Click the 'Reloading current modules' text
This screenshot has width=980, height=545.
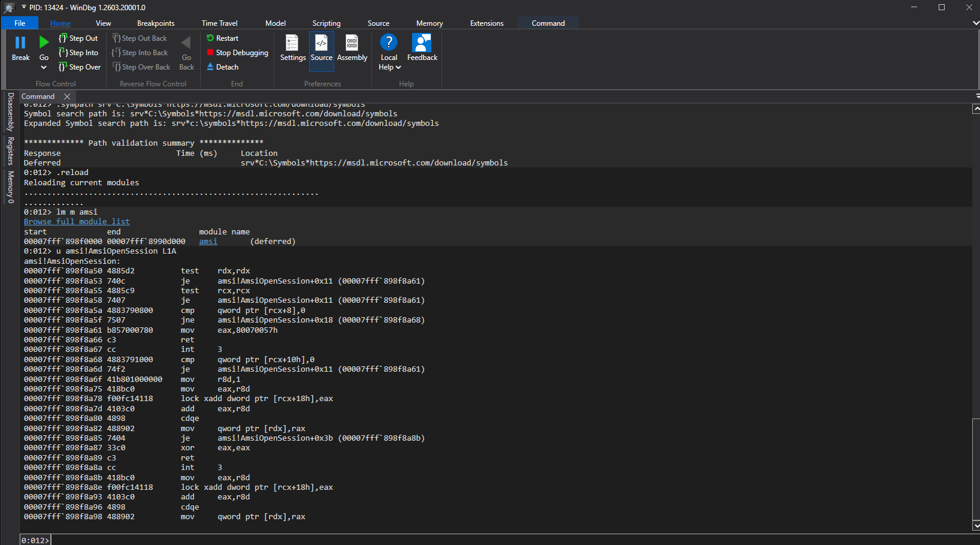click(x=81, y=183)
